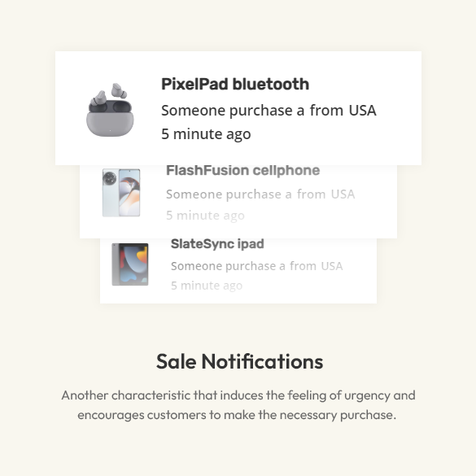Select the top card's purchase message text
Viewport: 476px width, 476px height.
269,110
